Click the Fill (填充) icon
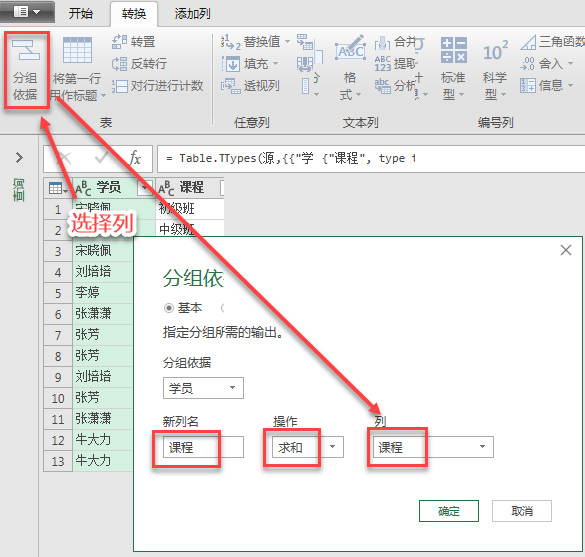The width and height of the screenshot is (585, 557). click(x=231, y=64)
